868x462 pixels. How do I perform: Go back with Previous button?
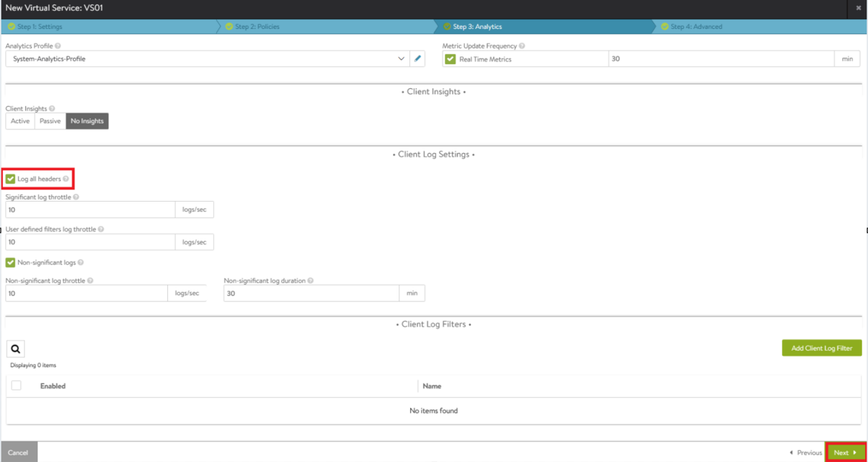805,453
